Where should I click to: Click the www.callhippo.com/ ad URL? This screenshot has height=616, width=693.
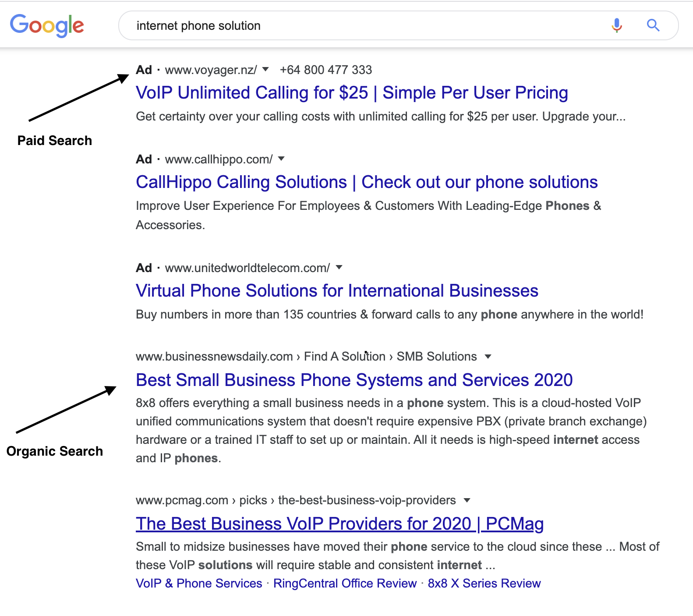pyautogui.click(x=219, y=159)
